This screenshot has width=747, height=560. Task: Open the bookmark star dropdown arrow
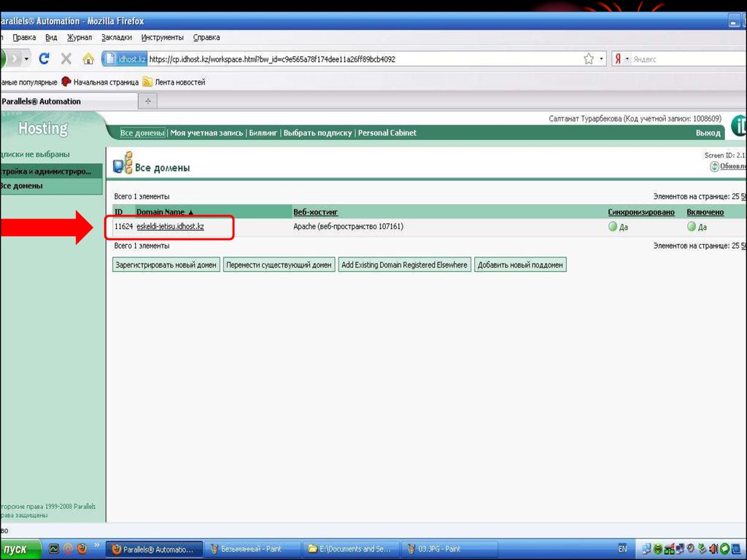click(601, 59)
